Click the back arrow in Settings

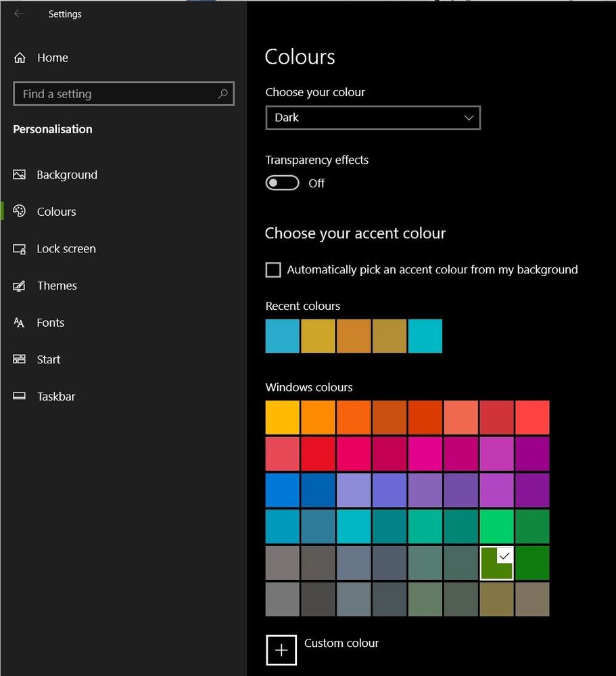tap(18, 14)
